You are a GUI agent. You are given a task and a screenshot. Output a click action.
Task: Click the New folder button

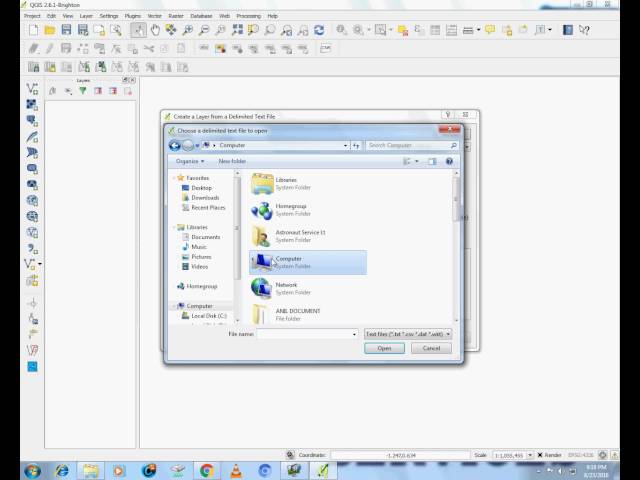[232, 161]
